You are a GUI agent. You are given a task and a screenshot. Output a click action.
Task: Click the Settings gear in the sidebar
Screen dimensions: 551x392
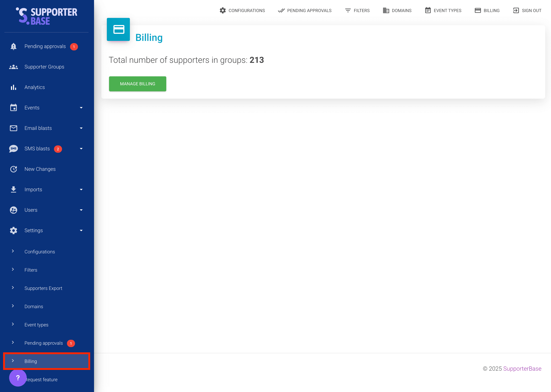(x=14, y=230)
